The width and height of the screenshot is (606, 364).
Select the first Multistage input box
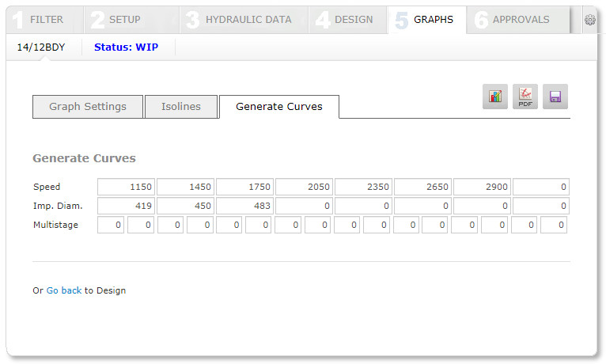[111, 226]
